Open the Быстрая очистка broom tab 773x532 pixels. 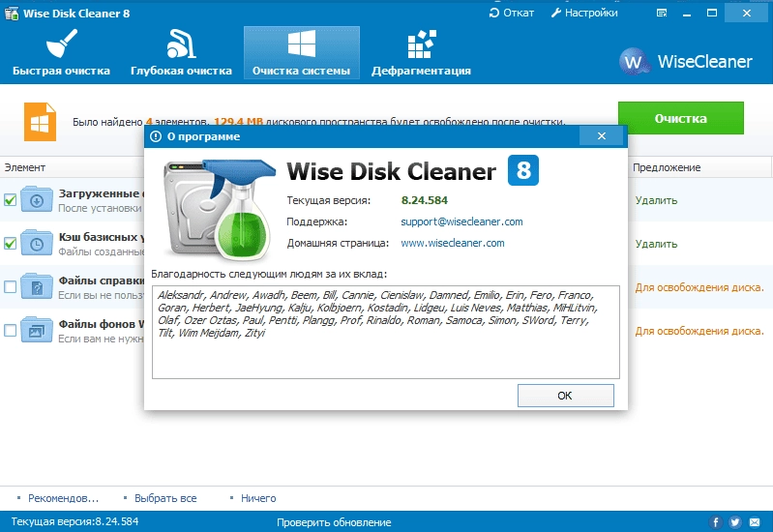tap(61, 53)
